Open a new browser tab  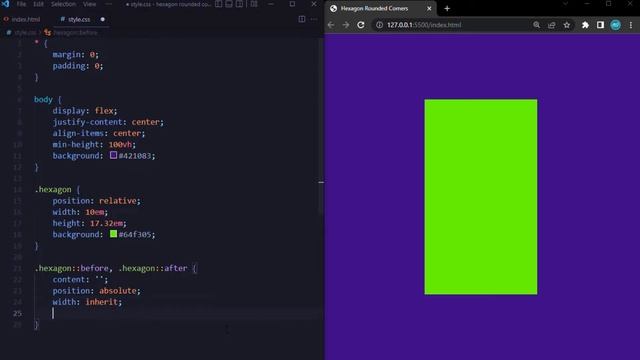(447, 8)
